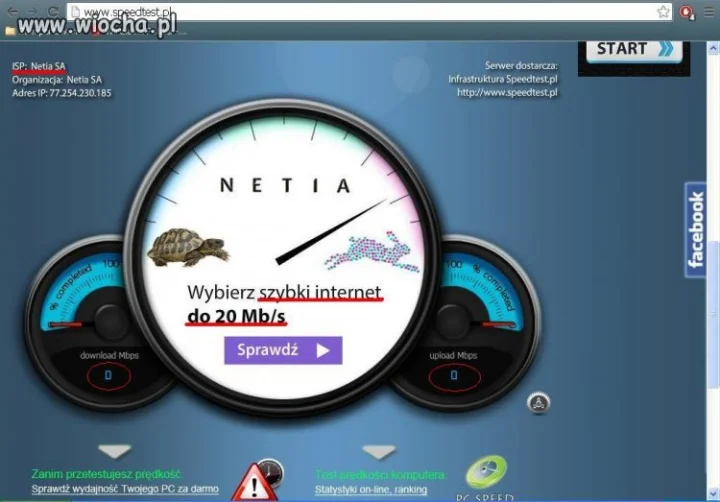The width and height of the screenshot is (720, 502).
Task: Open Statystyki on-line, ranking link
Action: [x=371, y=490]
